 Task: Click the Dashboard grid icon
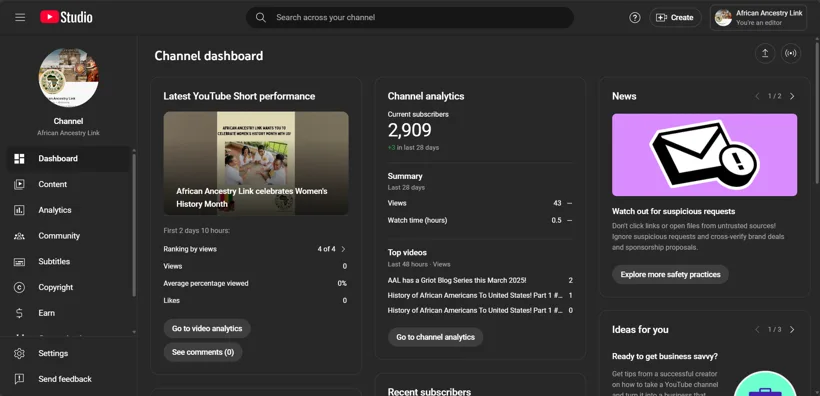point(19,159)
